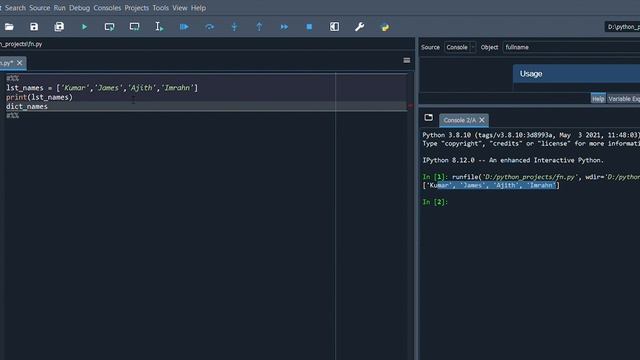Maximize current pane icon
The width and height of the screenshot is (640, 360).
click(x=334, y=27)
